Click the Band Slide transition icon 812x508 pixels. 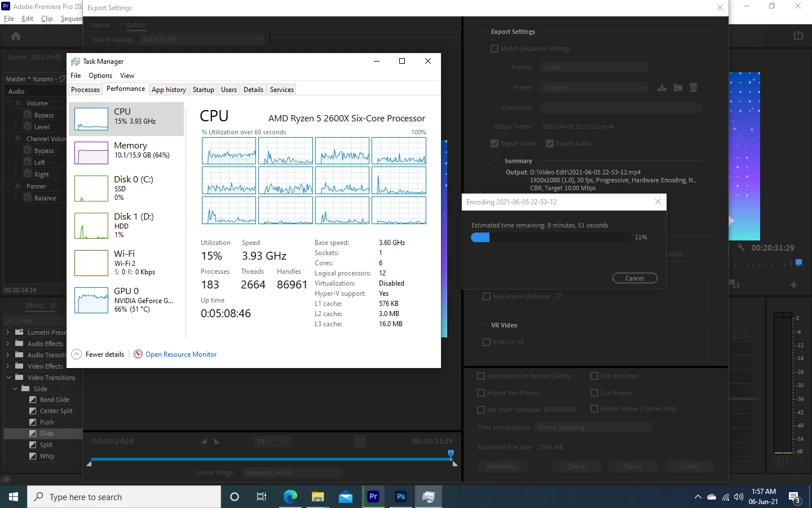pos(33,400)
